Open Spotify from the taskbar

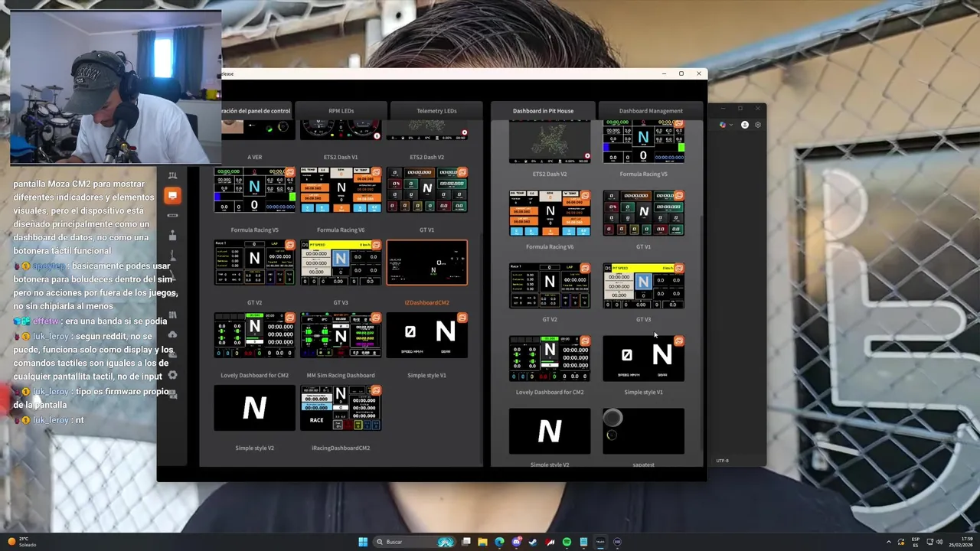[x=567, y=542]
